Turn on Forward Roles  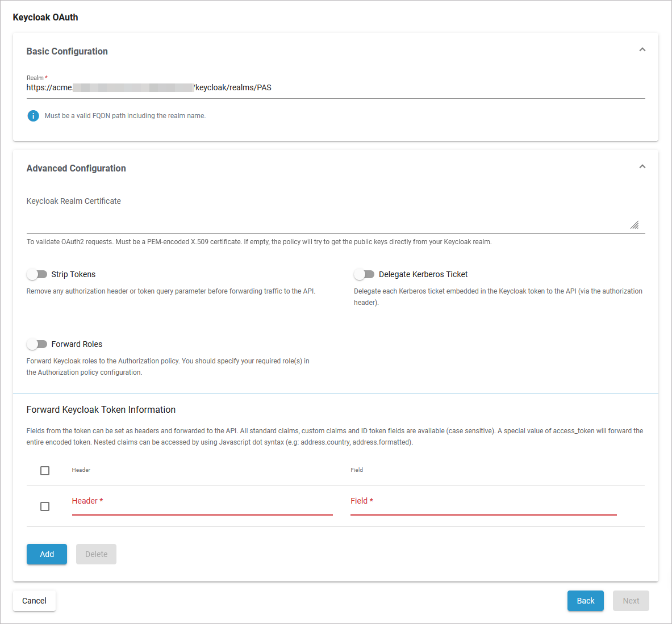pos(37,344)
